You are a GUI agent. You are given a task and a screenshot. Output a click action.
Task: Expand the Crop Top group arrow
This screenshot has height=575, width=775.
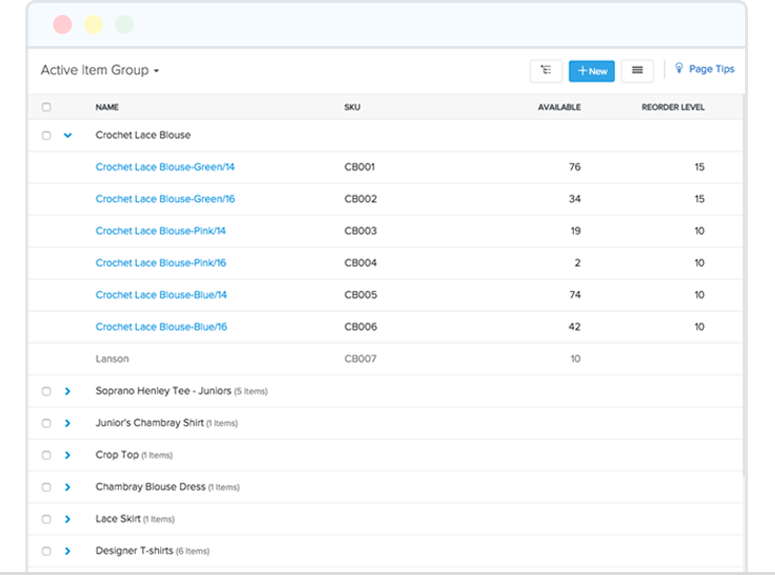tap(68, 455)
